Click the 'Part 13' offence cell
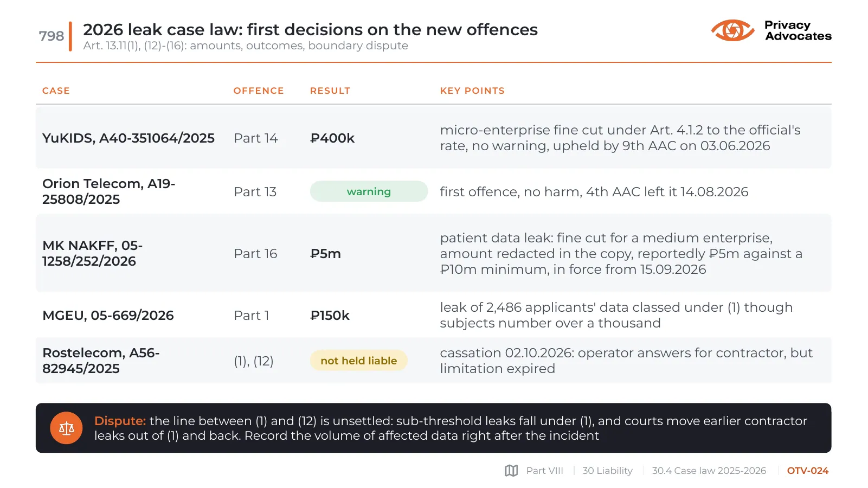 (255, 192)
